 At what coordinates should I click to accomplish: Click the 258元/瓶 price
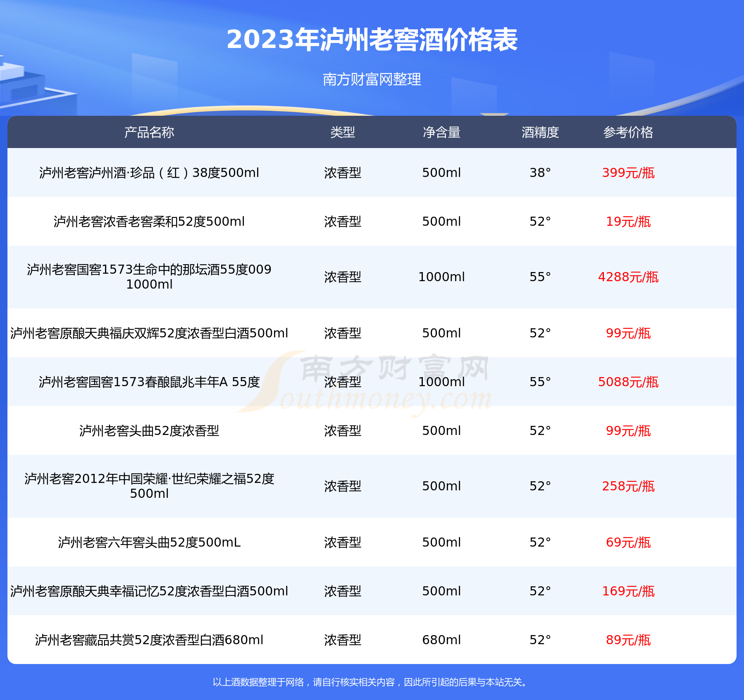click(628, 486)
